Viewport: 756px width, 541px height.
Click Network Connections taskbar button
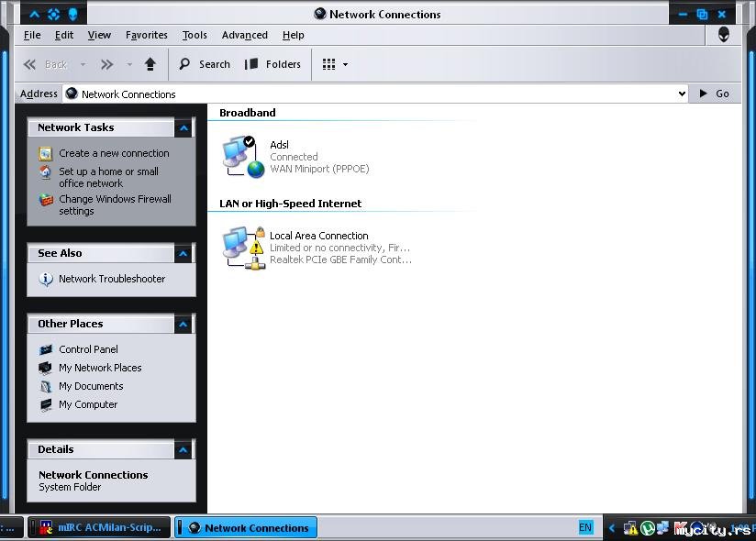[246, 527]
